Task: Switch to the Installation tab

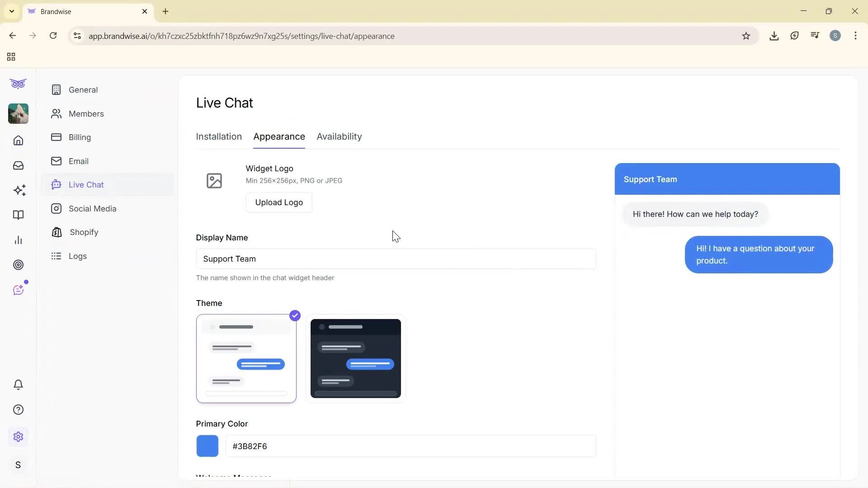Action: pyautogui.click(x=218, y=136)
